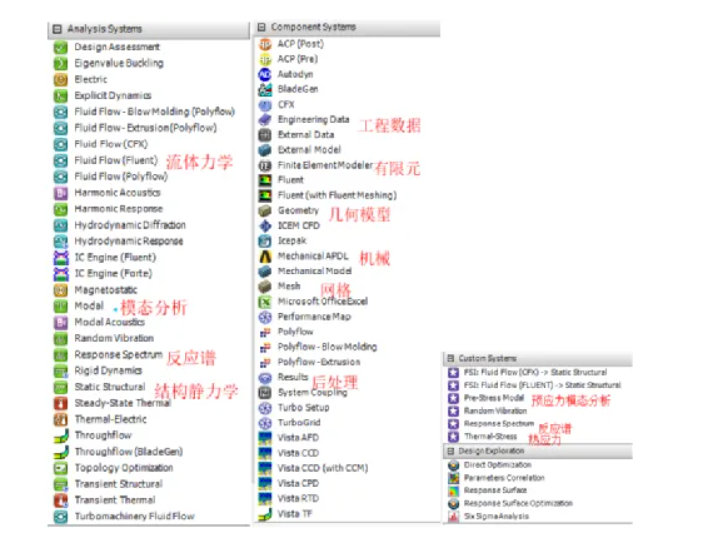
Task: Select Turbomachinery Fluid Flow system
Action: tap(135, 517)
